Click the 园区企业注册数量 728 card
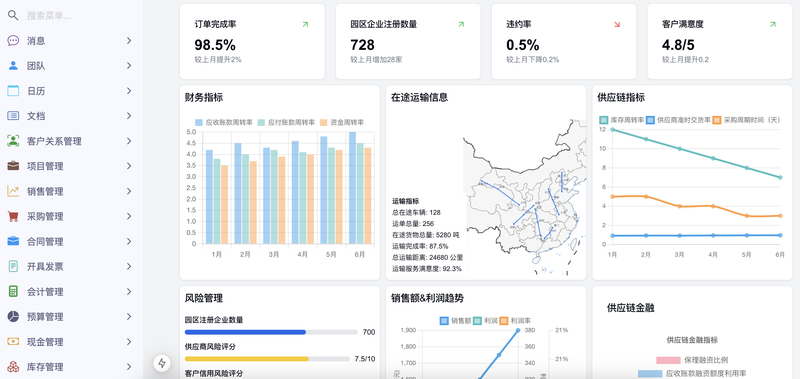 click(x=408, y=41)
